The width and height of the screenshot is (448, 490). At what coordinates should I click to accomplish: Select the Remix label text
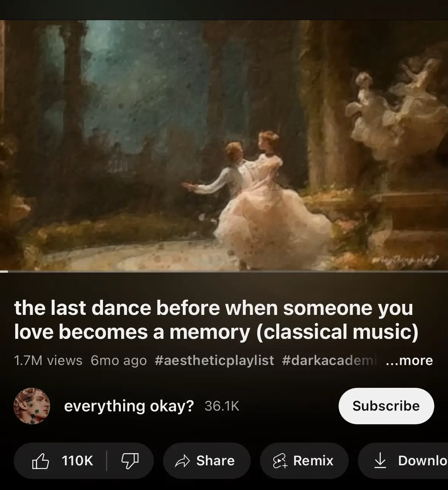pos(313,461)
